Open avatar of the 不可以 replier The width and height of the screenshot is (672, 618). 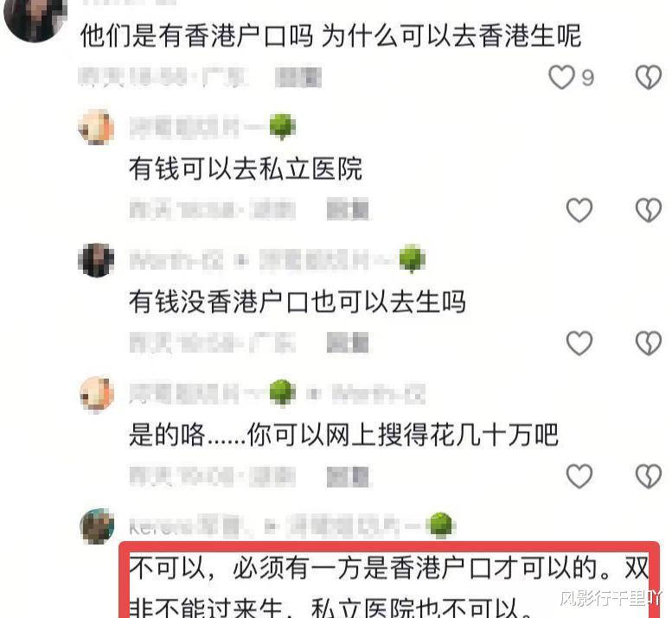tap(97, 526)
